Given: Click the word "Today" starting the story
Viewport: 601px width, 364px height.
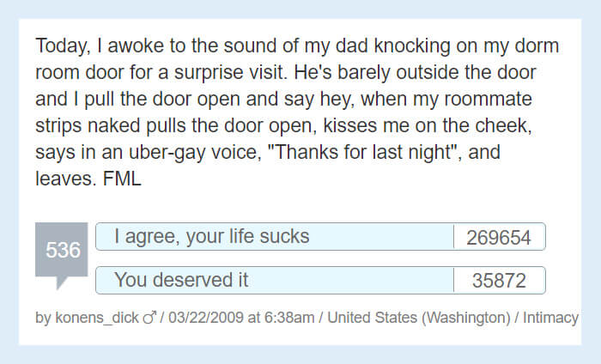Looking at the screenshot, I should coord(63,46).
